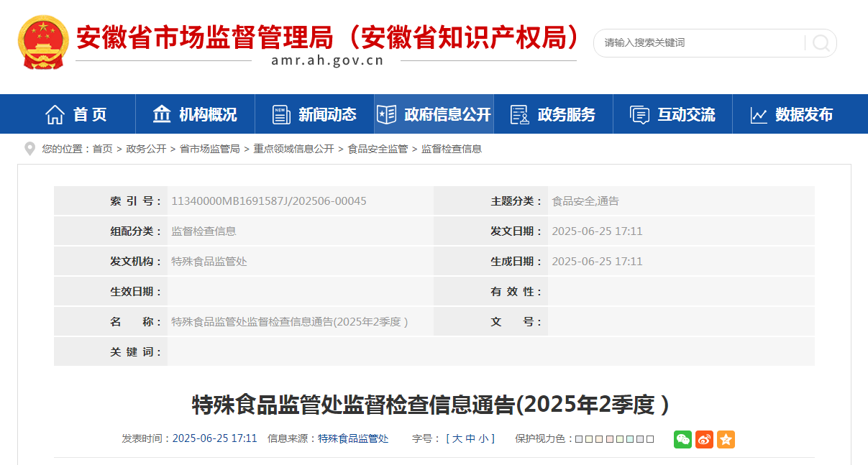Click the source value 特殊食品监管处 under headline
Viewport: 868px width, 465px height.
tap(353, 438)
